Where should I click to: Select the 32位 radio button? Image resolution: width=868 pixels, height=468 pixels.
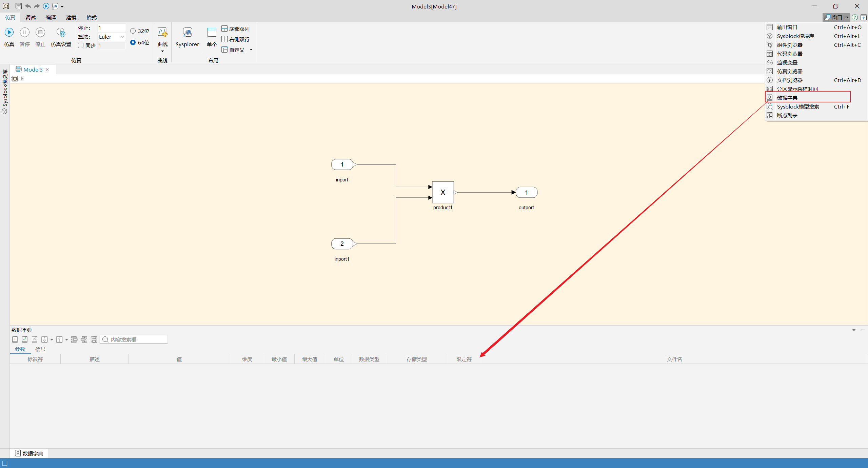133,31
